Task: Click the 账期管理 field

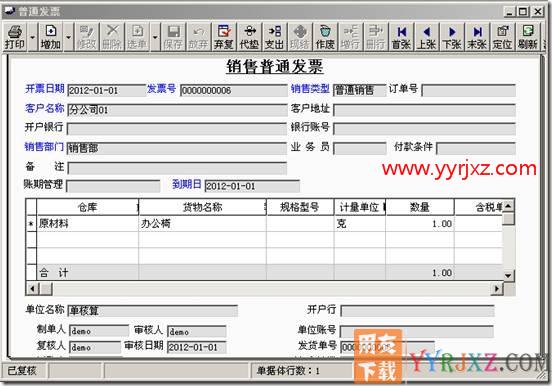Action: pos(113,186)
